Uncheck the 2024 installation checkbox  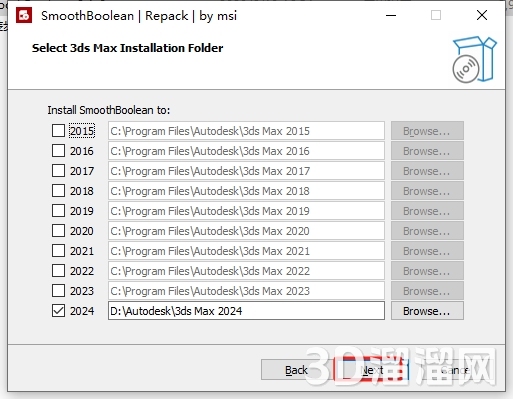[x=58, y=311]
